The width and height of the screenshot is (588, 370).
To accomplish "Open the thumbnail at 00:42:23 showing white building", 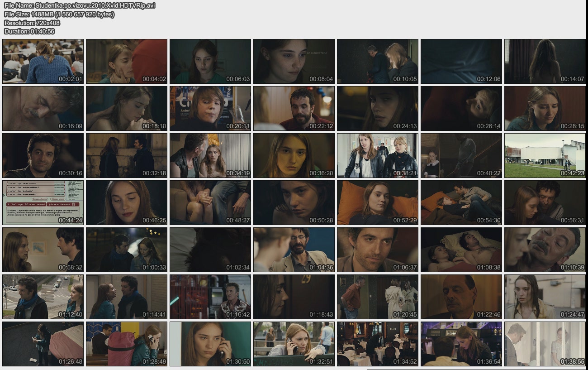I will [x=545, y=155].
